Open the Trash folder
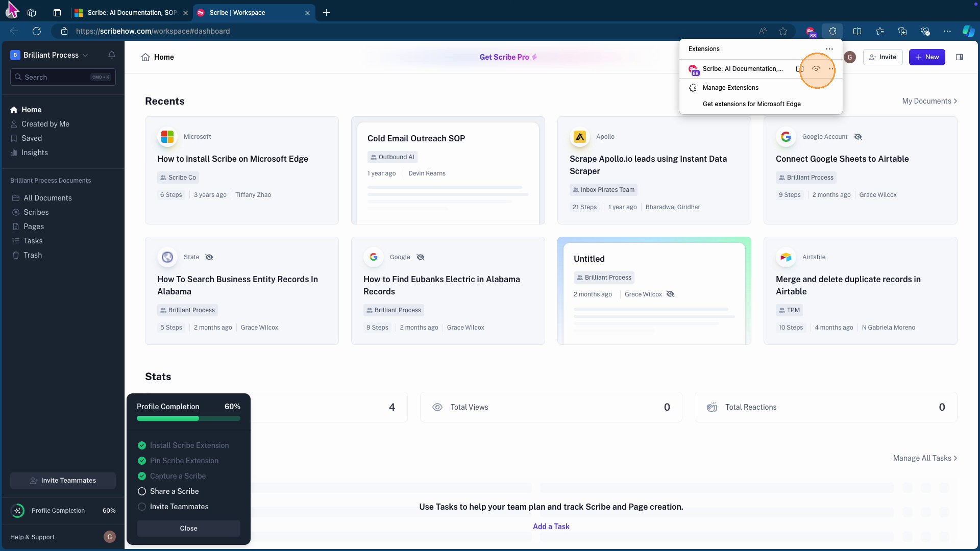This screenshot has height=551, width=980. (32, 255)
